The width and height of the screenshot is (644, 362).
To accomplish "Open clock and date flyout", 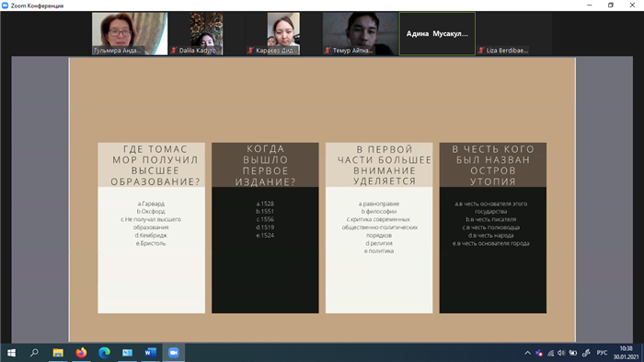I will [x=626, y=353].
